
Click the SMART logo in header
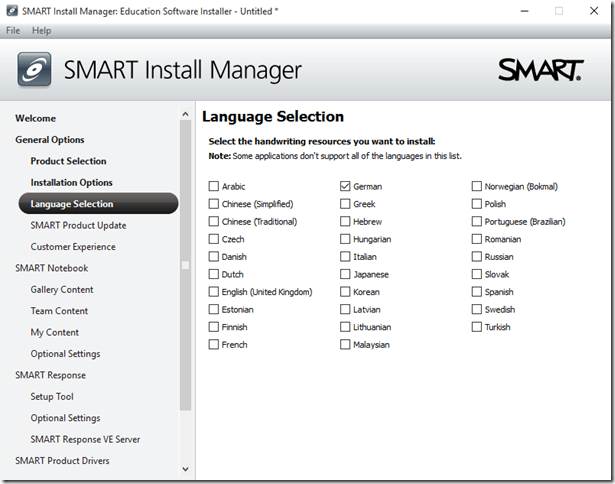pyautogui.click(x=540, y=69)
